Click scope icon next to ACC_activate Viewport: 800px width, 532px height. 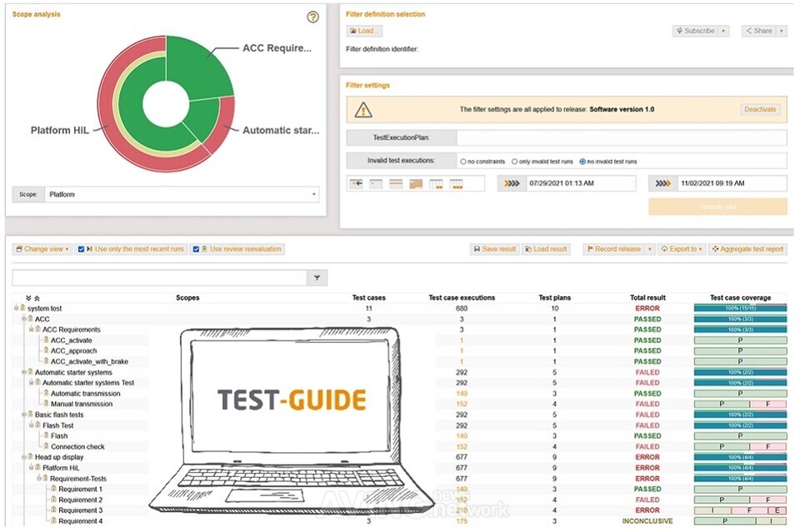pos(46,340)
